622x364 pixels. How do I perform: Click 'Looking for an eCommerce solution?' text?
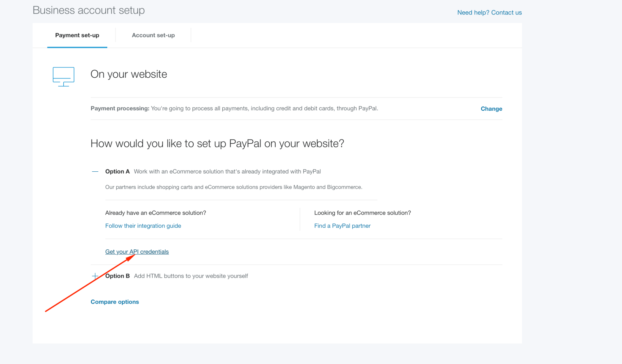pos(362,213)
